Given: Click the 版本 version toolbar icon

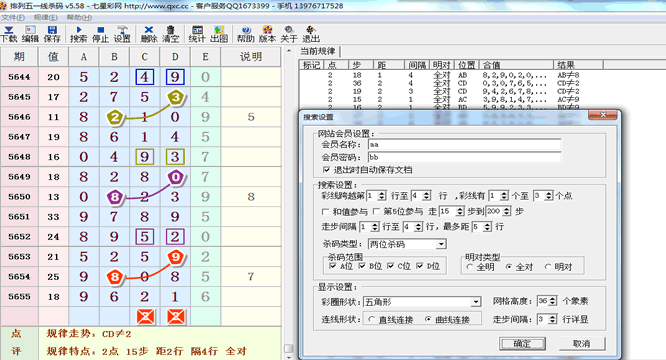Looking at the screenshot, I should click(x=268, y=34).
